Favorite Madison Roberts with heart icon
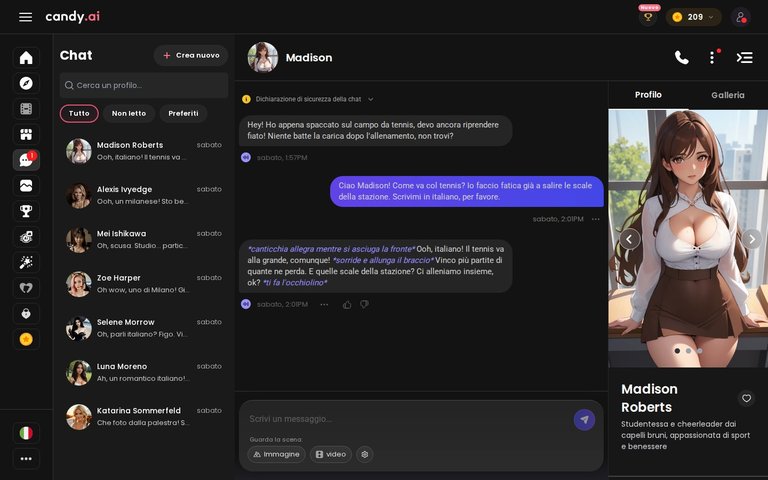Viewport: 768px width, 480px height. (746, 398)
